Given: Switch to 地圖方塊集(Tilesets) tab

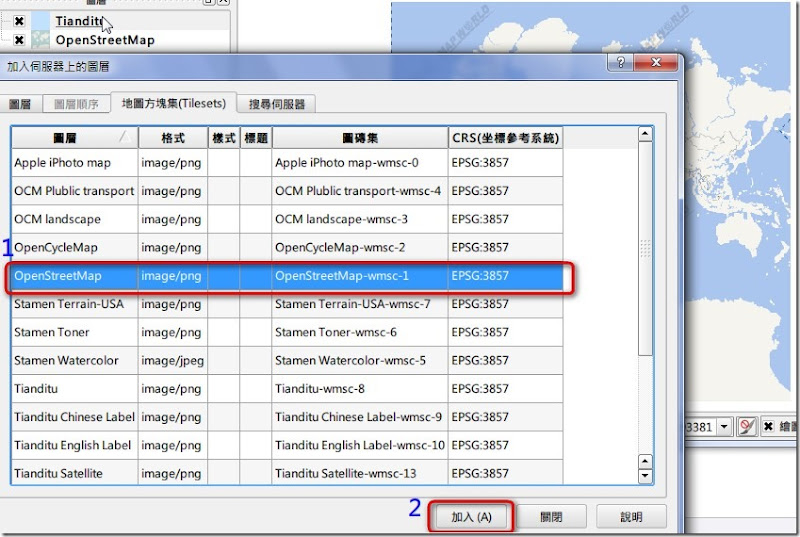Looking at the screenshot, I should pyautogui.click(x=173, y=103).
